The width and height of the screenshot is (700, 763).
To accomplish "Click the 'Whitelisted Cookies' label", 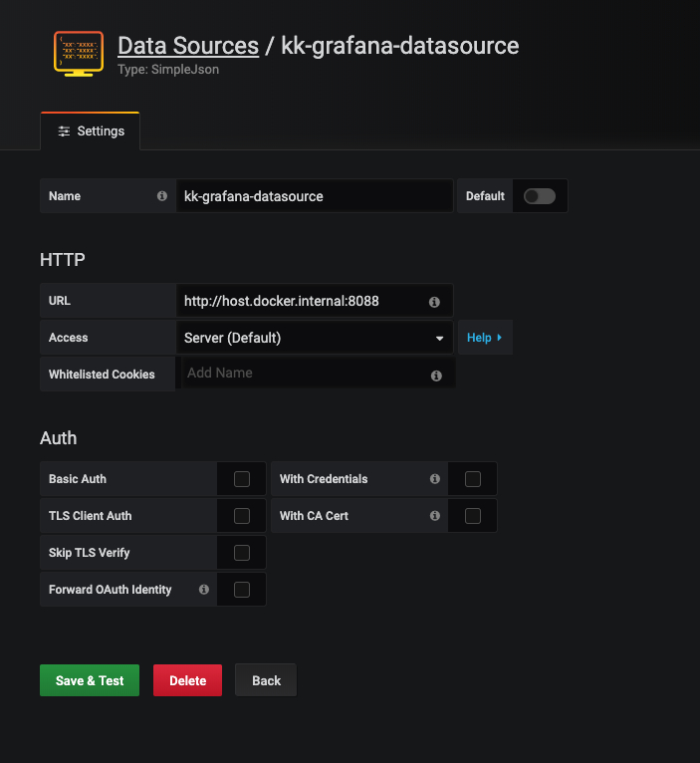I will click(x=102, y=375).
